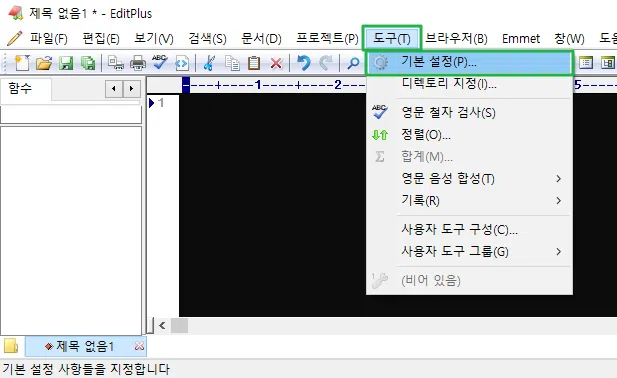Open the 파일(F) menu

[49, 39]
